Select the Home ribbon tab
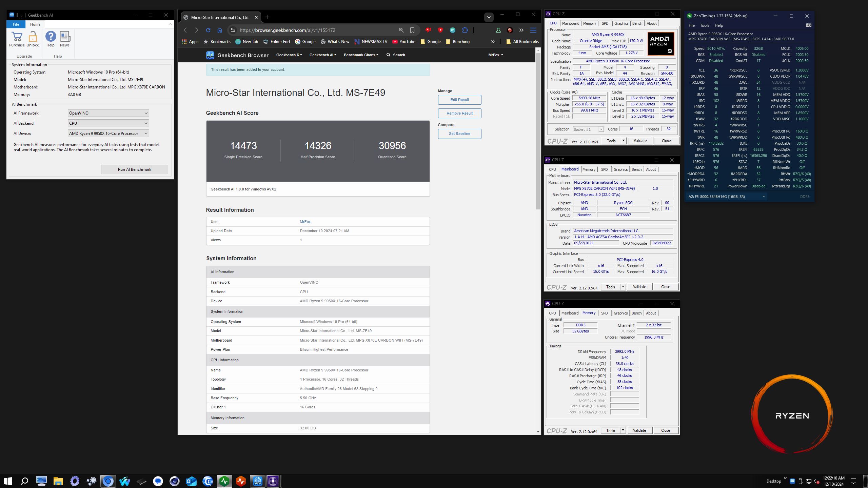This screenshot has height=488, width=868. pos(35,24)
